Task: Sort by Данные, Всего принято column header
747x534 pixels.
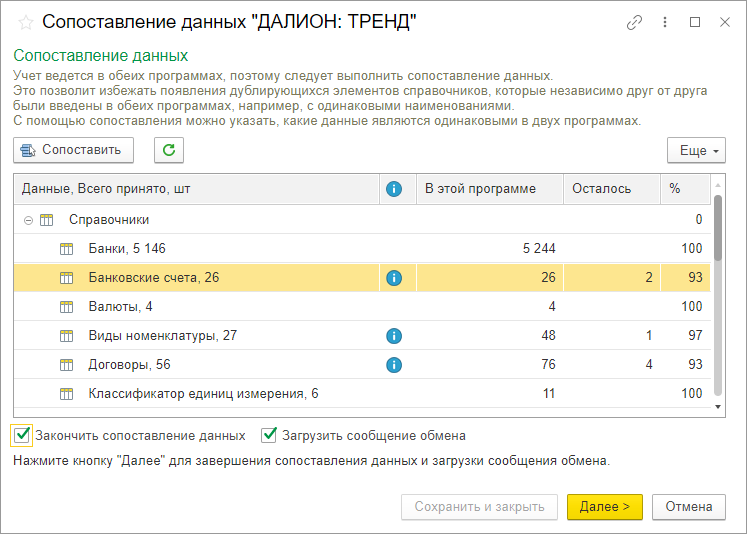Action: [196, 189]
